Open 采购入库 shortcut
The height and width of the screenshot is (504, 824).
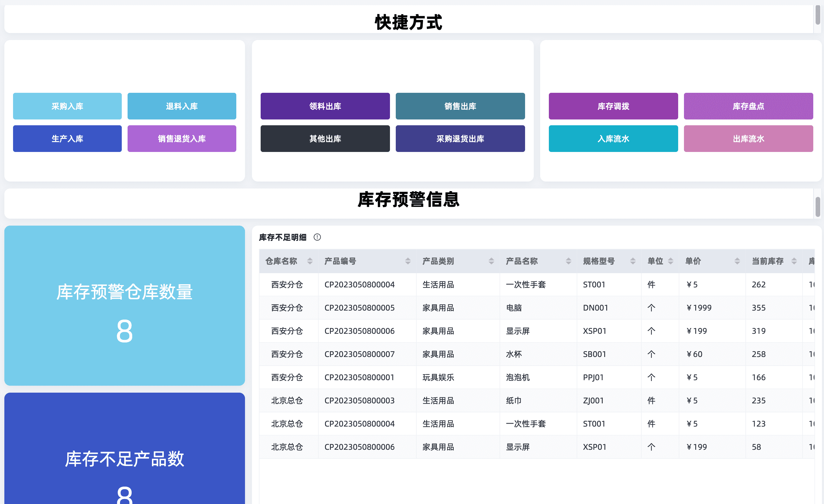pyautogui.click(x=67, y=106)
